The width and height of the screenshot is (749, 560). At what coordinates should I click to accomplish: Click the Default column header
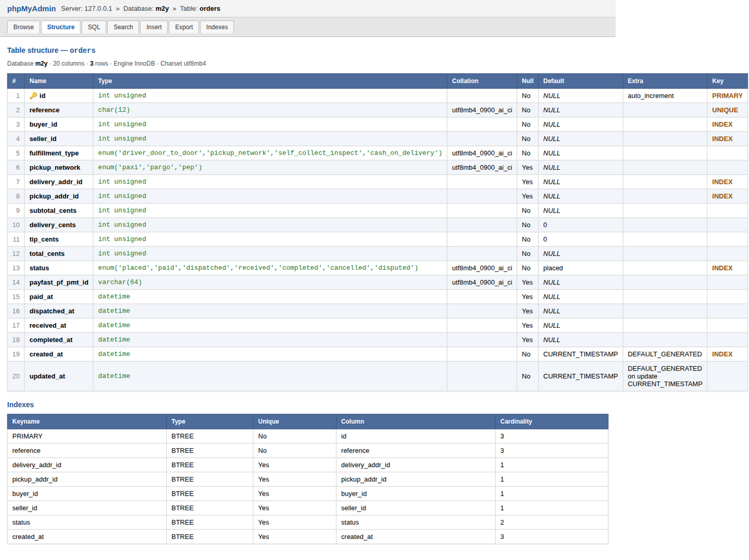coord(580,81)
